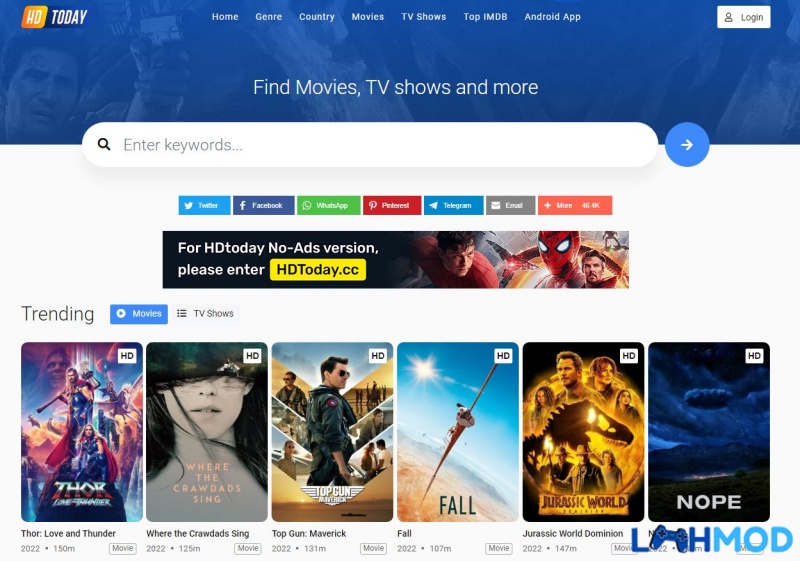This screenshot has height=561, width=800.
Task: Go to the TV Shows page
Action: (x=423, y=17)
